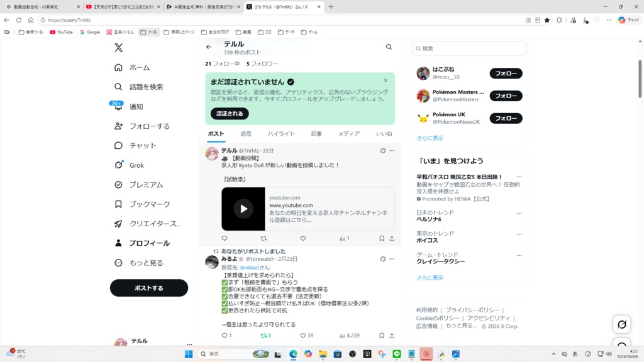Click さらに表示 under trends

430,278
